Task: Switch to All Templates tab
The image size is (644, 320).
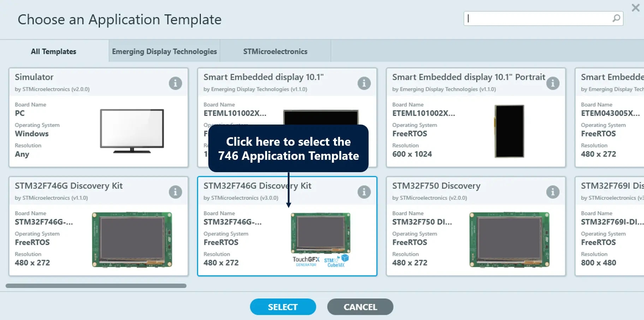Action: pos(54,52)
